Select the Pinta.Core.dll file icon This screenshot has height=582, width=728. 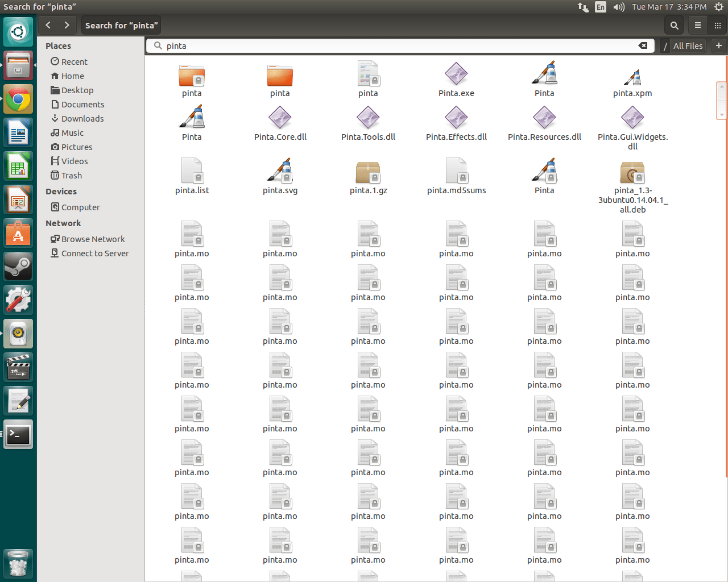[x=280, y=117]
